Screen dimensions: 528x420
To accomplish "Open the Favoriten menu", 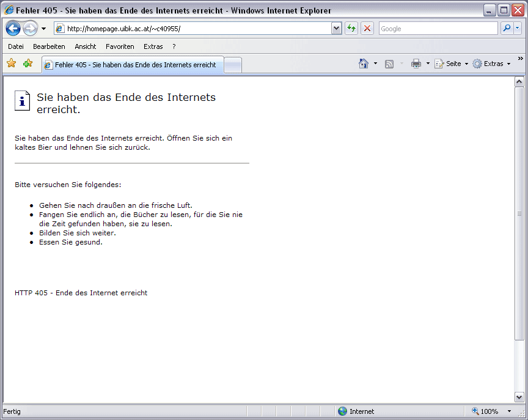I will pyautogui.click(x=120, y=46).
